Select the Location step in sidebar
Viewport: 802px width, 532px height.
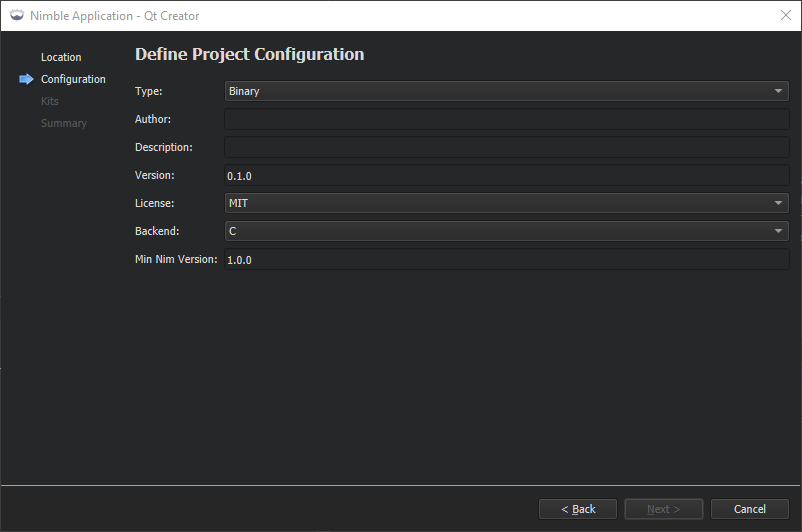point(61,57)
